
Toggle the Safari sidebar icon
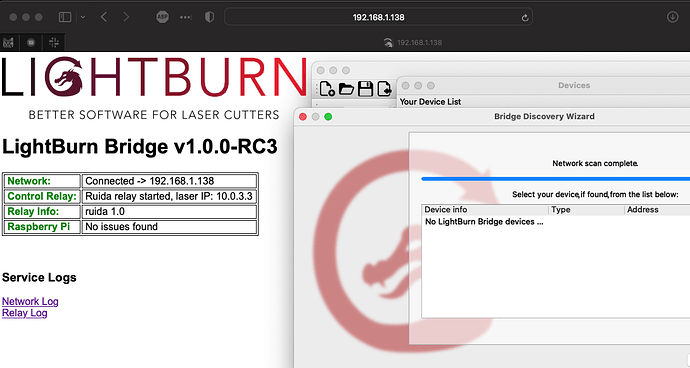point(65,17)
